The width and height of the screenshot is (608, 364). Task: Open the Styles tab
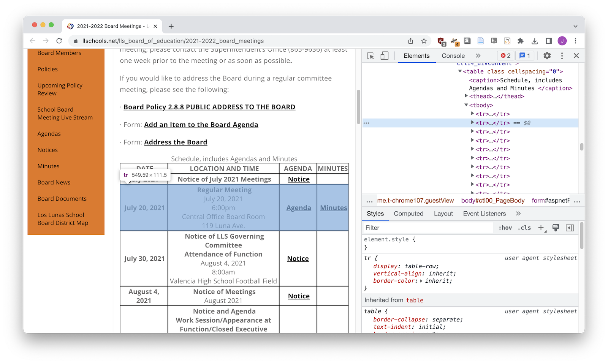pyautogui.click(x=375, y=214)
